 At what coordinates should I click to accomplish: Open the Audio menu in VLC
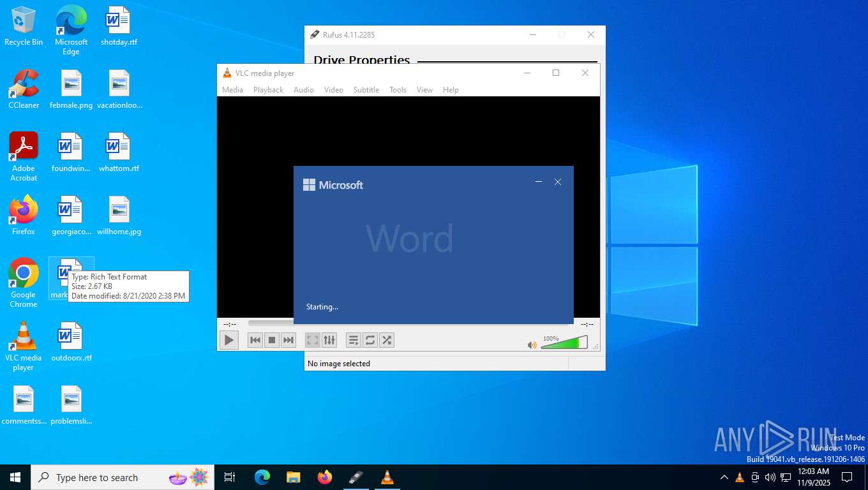pyautogui.click(x=304, y=90)
